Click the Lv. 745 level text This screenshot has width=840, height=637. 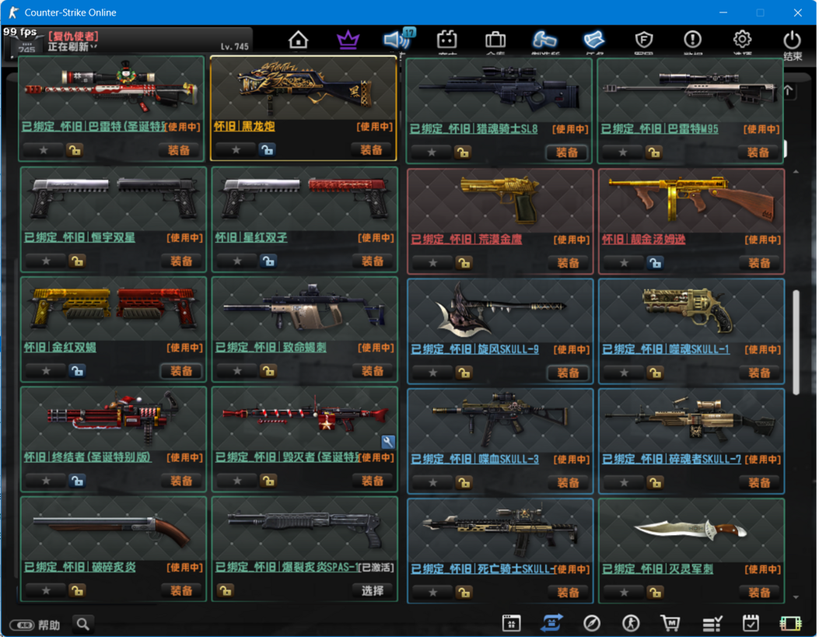pyautogui.click(x=235, y=47)
